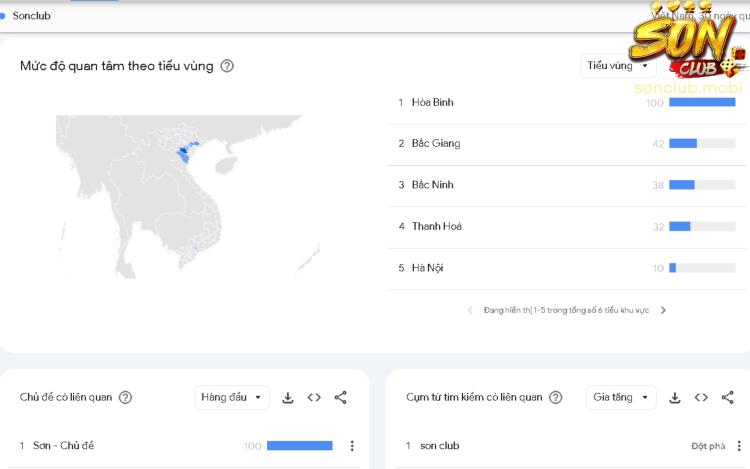This screenshot has height=469, width=750.
Task: Click help icon beside Cụm từ tìm kiếm
Action: tap(555, 397)
